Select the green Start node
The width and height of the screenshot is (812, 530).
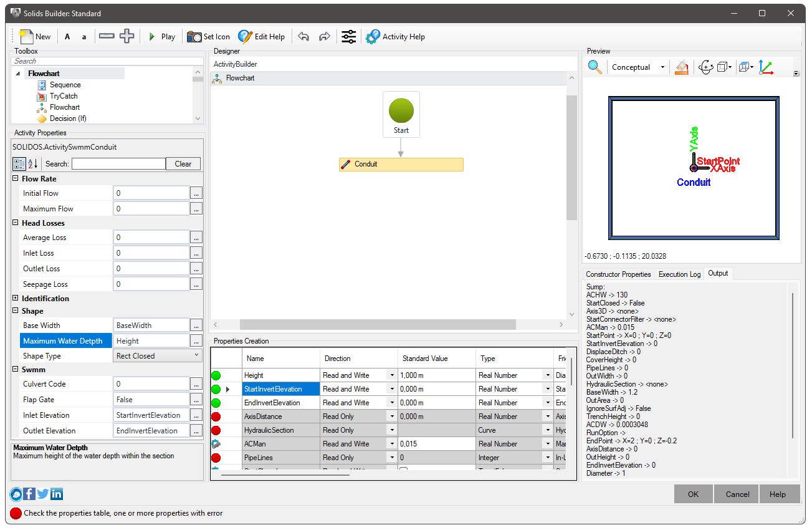click(x=401, y=115)
